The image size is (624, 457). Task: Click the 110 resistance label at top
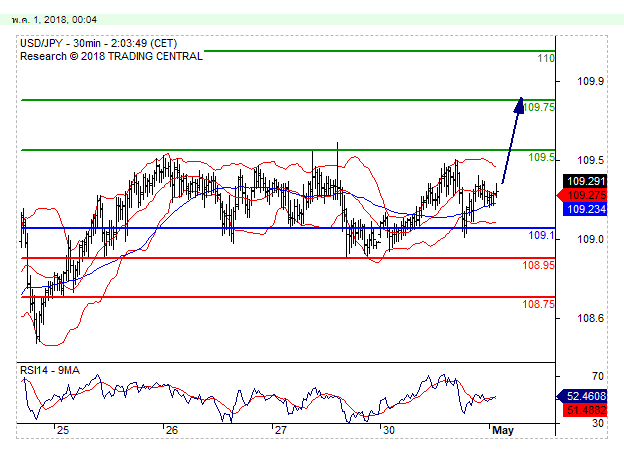(x=545, y=59)
